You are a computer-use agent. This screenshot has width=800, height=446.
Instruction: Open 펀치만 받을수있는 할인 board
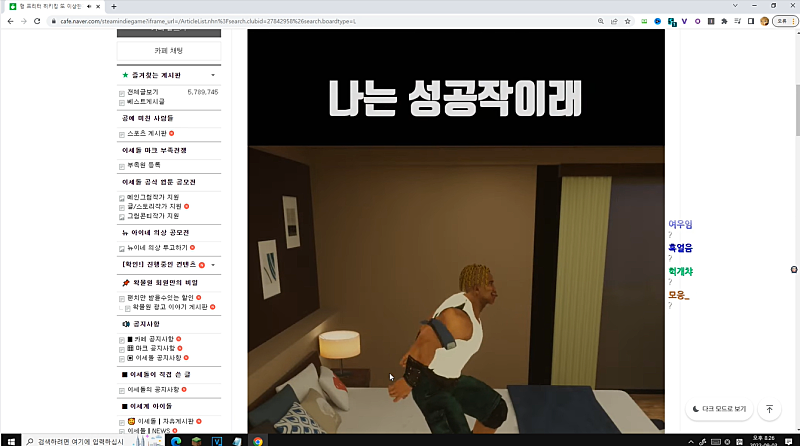coord(160,298)
